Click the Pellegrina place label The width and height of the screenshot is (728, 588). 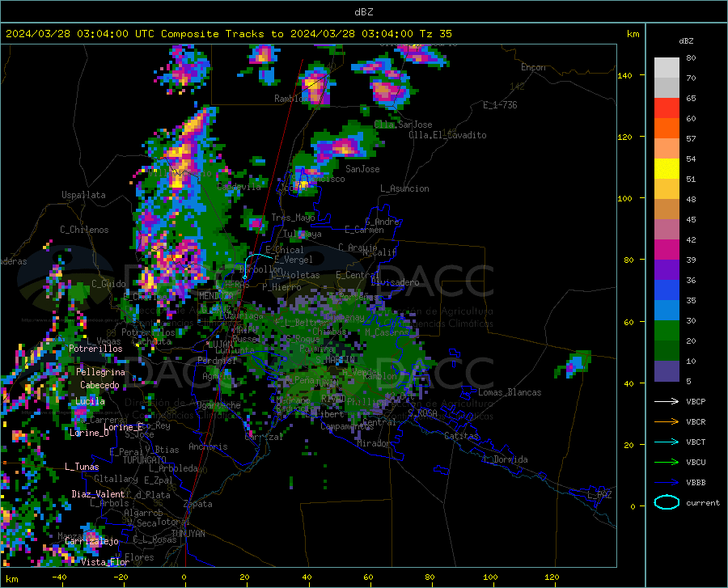coord(100,372)
